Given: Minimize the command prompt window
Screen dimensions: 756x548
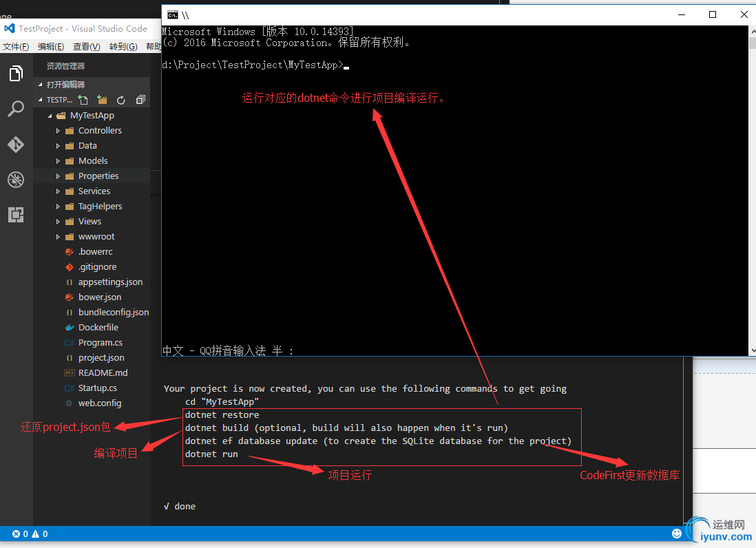Looking at the screenshot, I should [682, 14].
